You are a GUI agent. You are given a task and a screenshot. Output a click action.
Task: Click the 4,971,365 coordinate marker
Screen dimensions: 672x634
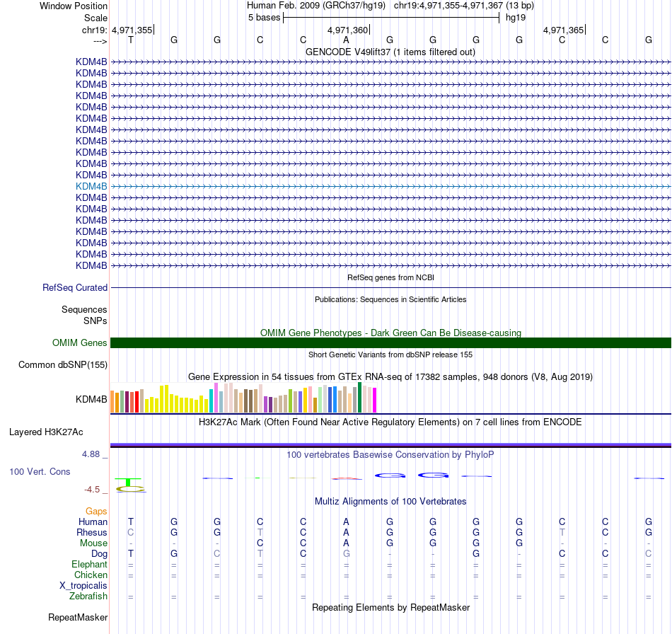point(563,30)
